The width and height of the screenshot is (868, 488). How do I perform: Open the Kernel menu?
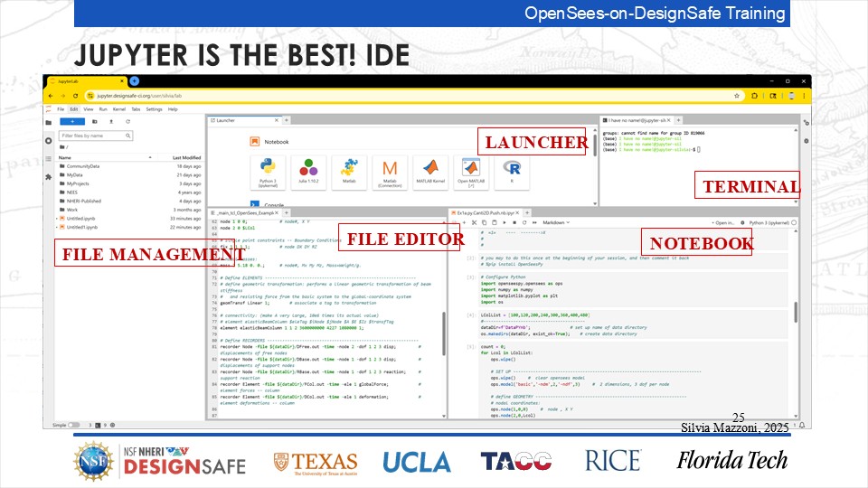[x=120, y=108]
